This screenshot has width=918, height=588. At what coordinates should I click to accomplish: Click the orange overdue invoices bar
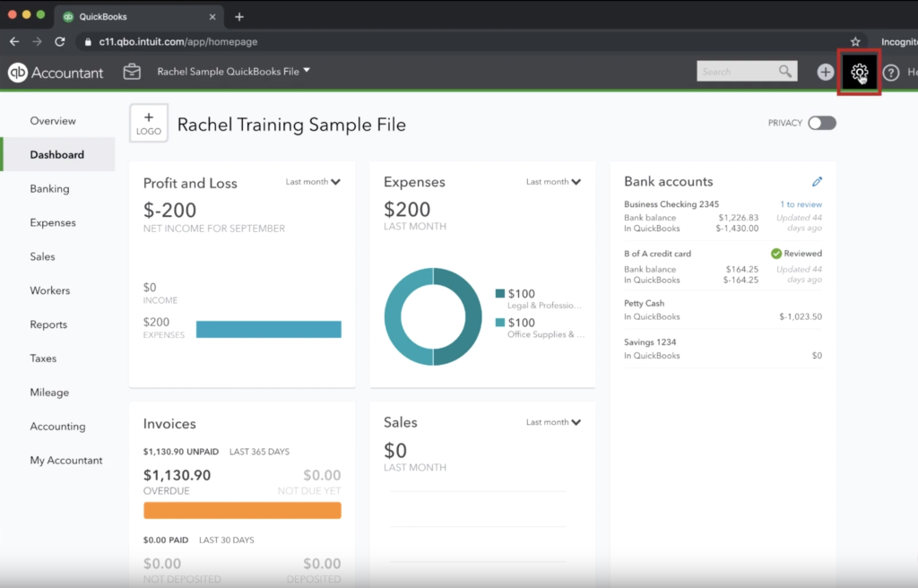click(242, 510)
